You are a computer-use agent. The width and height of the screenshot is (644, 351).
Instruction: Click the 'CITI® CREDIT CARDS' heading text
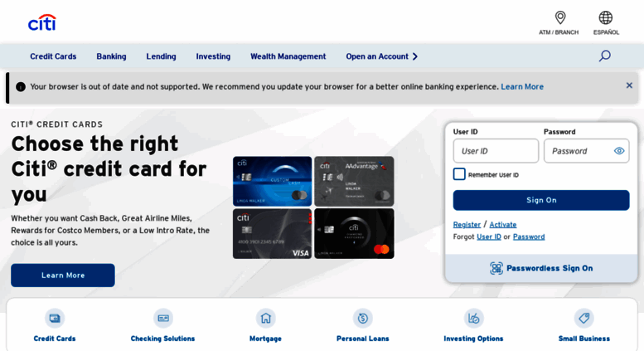coord(56,124)
